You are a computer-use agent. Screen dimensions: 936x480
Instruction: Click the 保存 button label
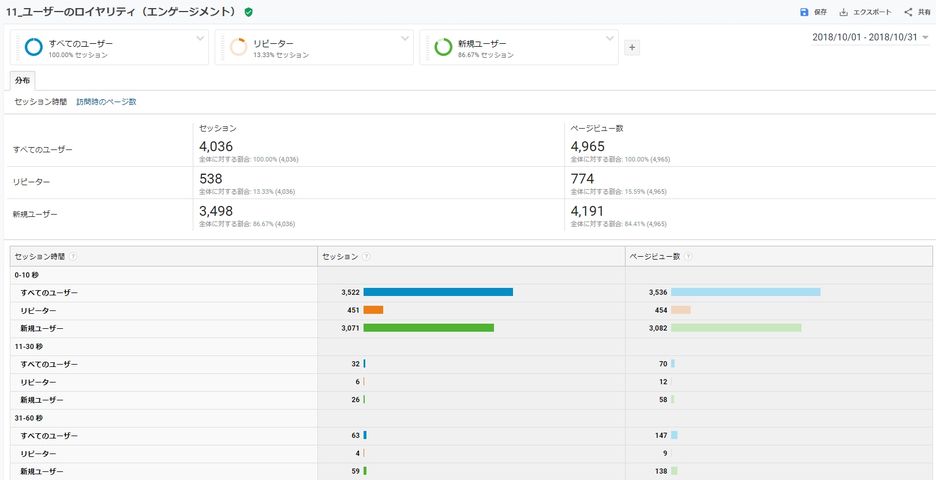[820, 12]
